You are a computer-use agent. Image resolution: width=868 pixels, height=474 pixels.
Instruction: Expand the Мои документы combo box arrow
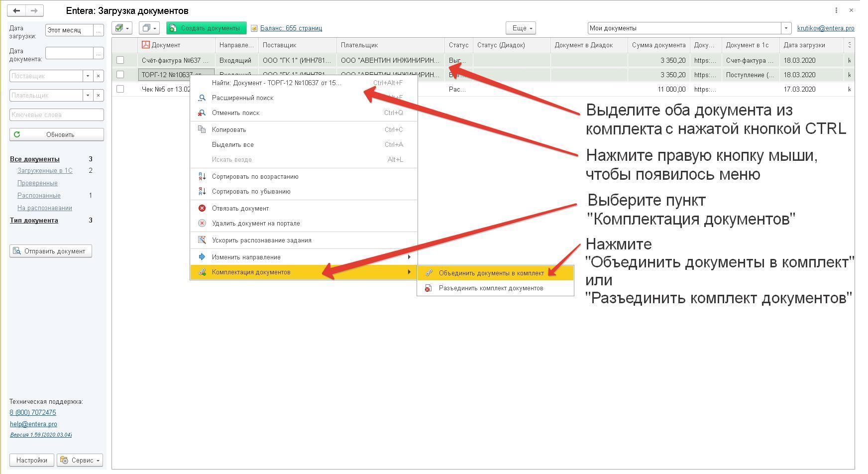786,28
